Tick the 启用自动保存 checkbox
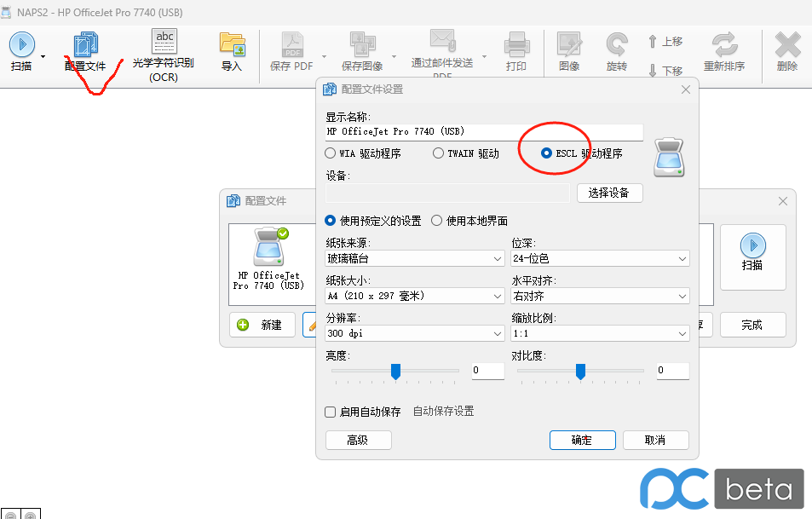This screenshot has width=812, height=519. 330,412
